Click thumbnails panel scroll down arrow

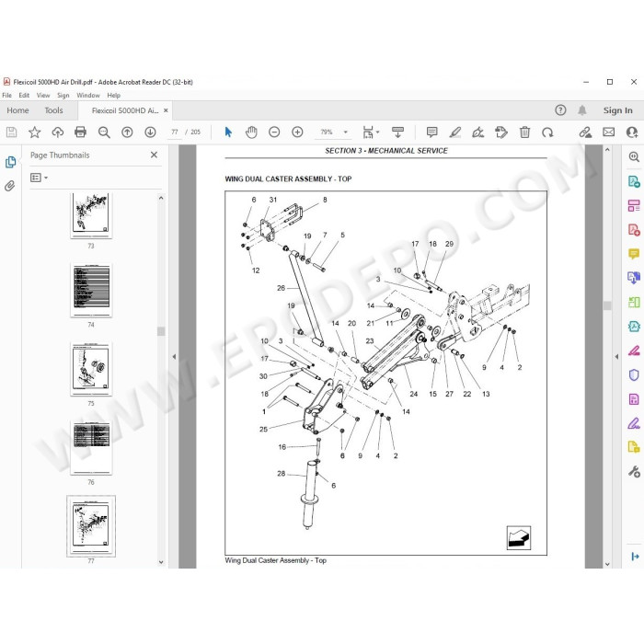[161, 562]
